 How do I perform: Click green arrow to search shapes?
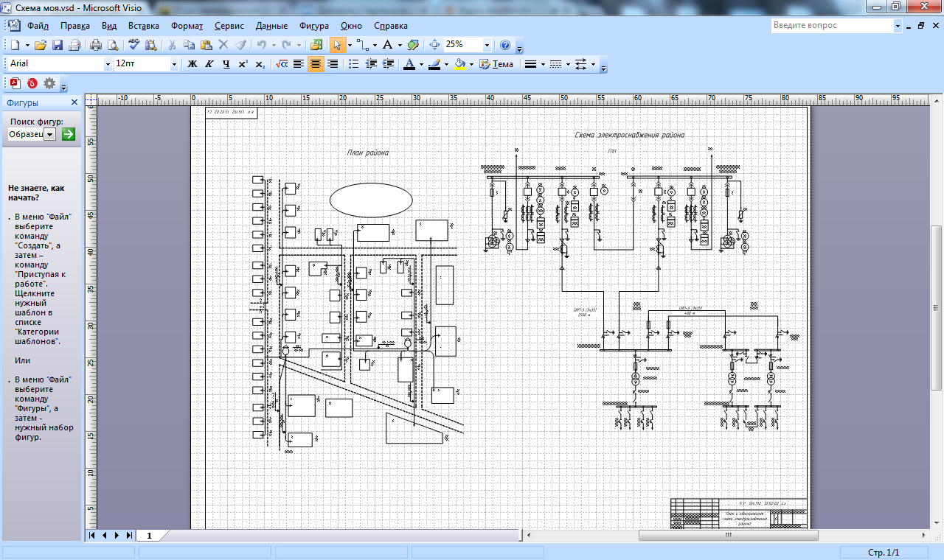pyautogui.click(x=69, y=134)
